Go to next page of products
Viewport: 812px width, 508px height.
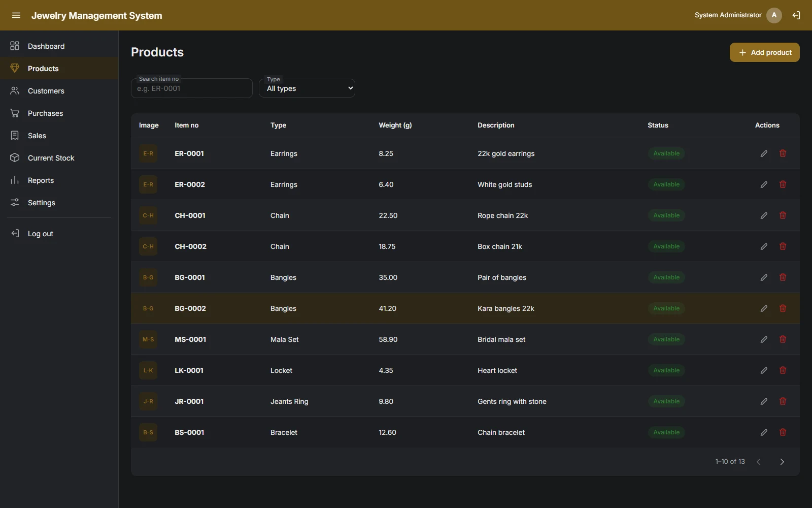782,462
